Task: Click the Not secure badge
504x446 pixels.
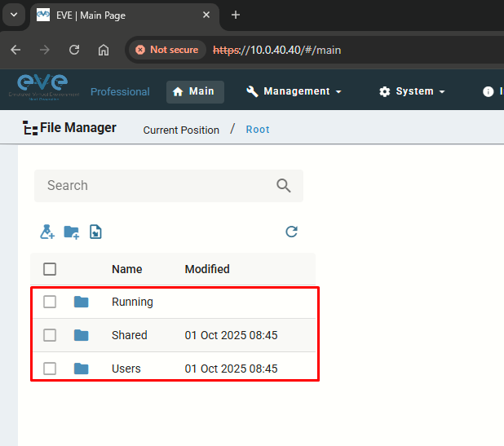Action: point(167,50)
